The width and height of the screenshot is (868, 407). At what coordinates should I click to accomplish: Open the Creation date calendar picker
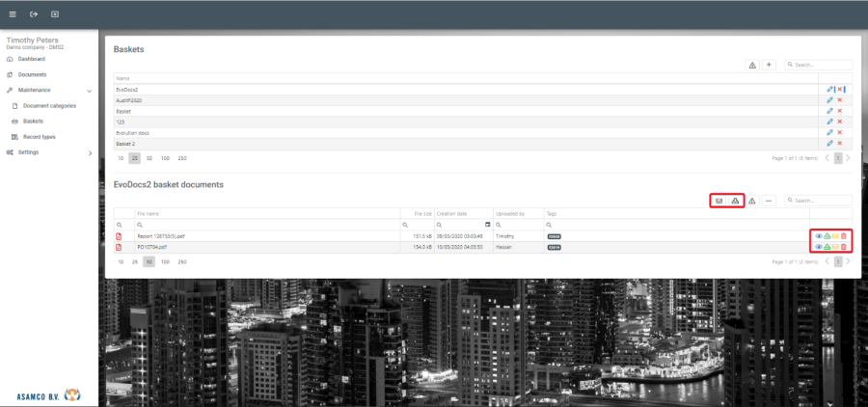(487, 224)
